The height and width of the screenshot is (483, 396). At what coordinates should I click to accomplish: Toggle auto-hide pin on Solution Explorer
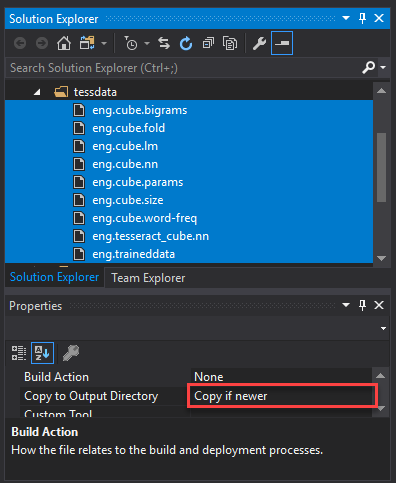pyautogui.click(x=362, y=18)
